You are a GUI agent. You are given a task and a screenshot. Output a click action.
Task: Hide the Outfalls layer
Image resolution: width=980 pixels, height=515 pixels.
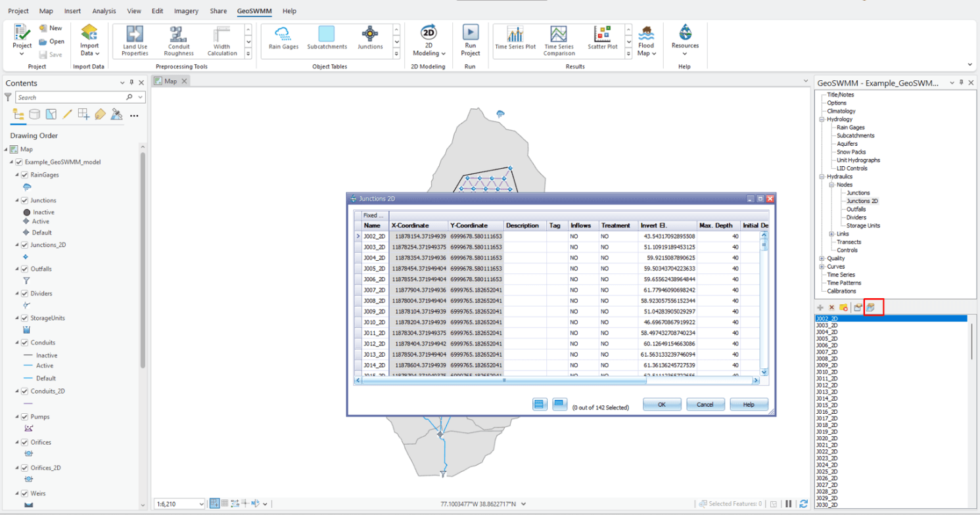tap(24, 269)
